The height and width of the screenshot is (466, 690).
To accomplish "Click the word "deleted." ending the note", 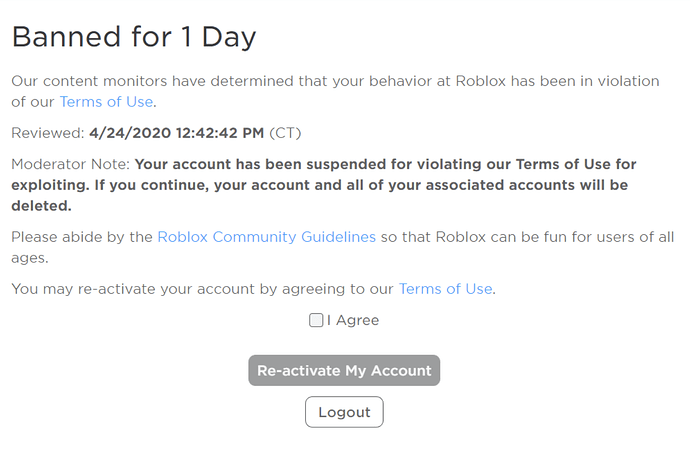I will tap(41, 206).
